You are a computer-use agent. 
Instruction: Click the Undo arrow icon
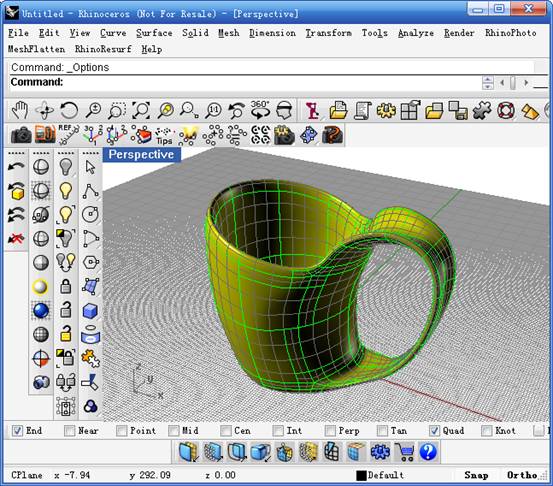pos(16,166)
